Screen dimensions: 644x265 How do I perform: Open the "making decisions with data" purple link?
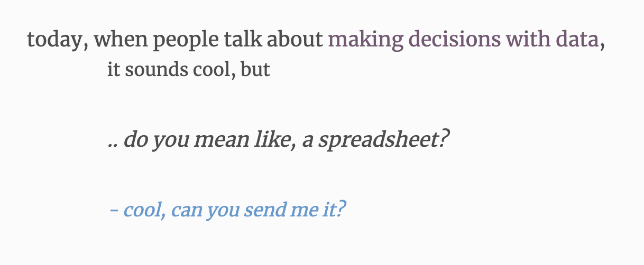click(x=464, y=40)
